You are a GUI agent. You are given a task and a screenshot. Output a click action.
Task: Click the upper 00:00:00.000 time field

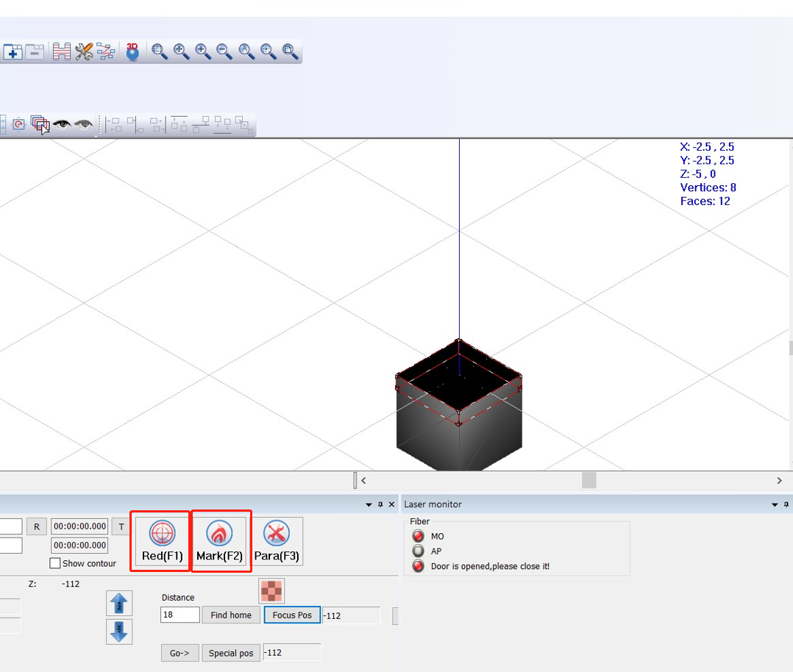(80, 526)
